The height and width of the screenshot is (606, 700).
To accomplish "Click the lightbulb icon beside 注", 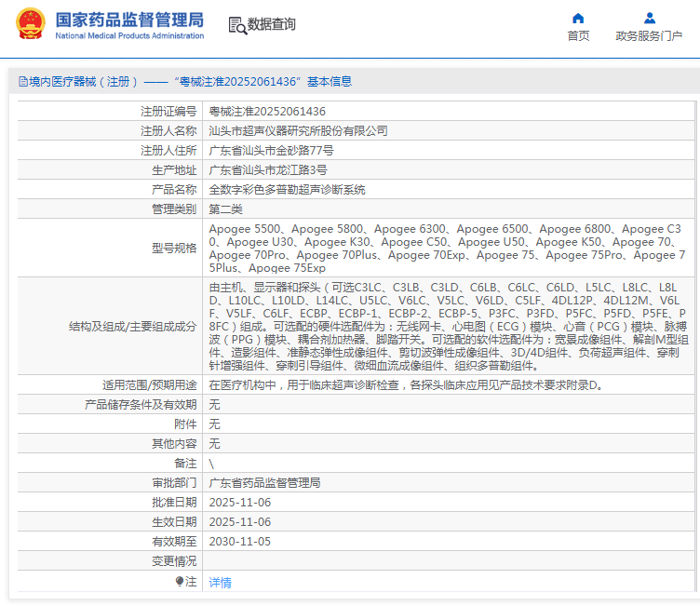I will (180, 582).
